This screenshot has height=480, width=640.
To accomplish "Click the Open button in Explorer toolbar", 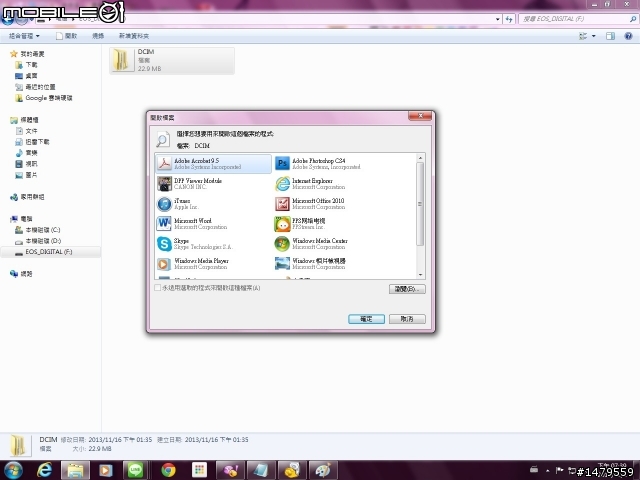I will click(66, 36).
